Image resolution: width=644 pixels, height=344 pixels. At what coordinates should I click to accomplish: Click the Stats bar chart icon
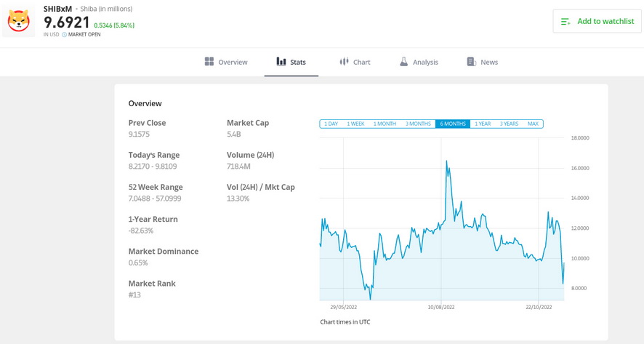281,62
